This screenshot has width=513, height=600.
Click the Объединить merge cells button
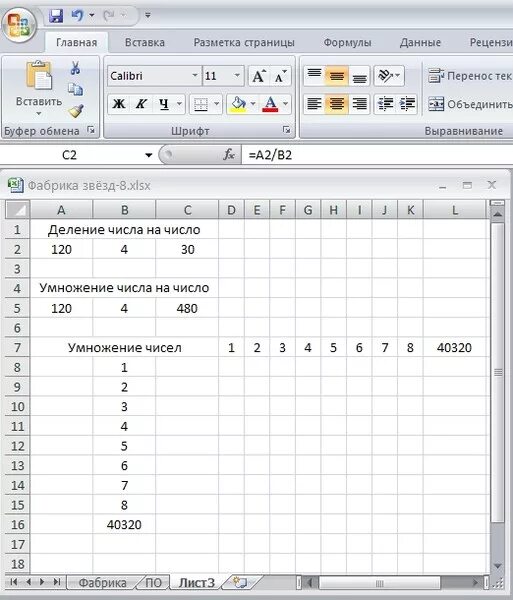470,104
